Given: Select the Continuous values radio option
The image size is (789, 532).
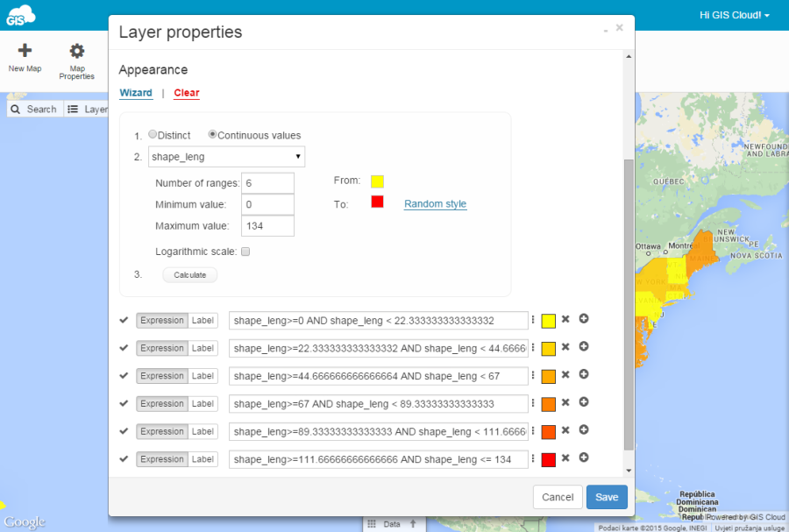Looking at the screenshot, I should click(x=212, y=134).
